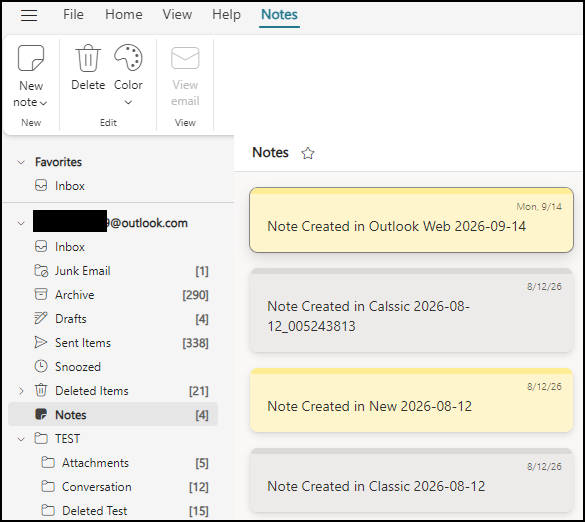585x522 pixels.
Task: Select Conversation subfolder label
Action: 97,487
